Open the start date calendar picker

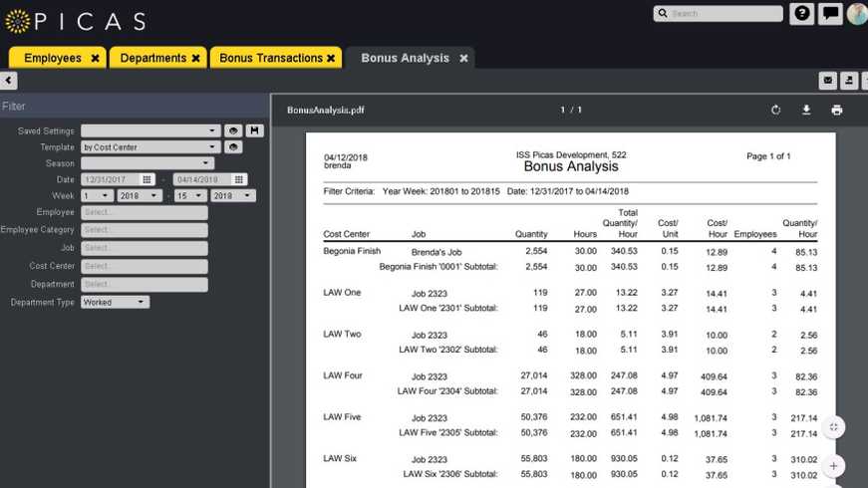pos(146,179)
